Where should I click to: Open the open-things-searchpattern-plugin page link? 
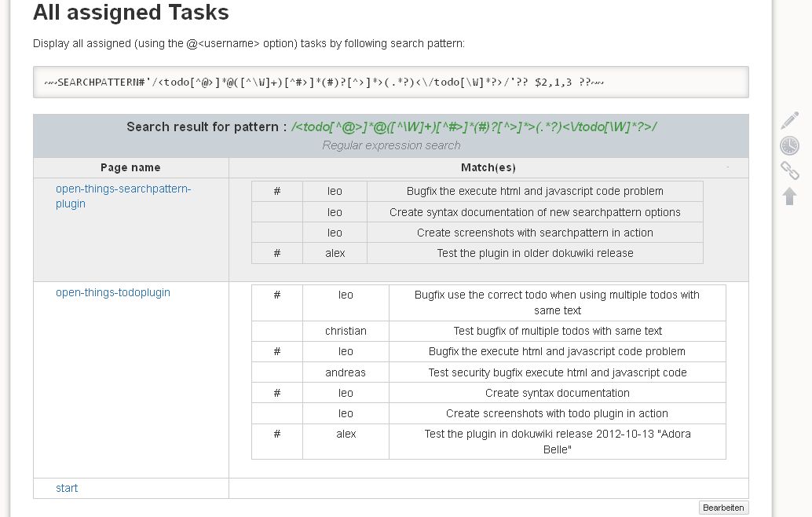123,196
